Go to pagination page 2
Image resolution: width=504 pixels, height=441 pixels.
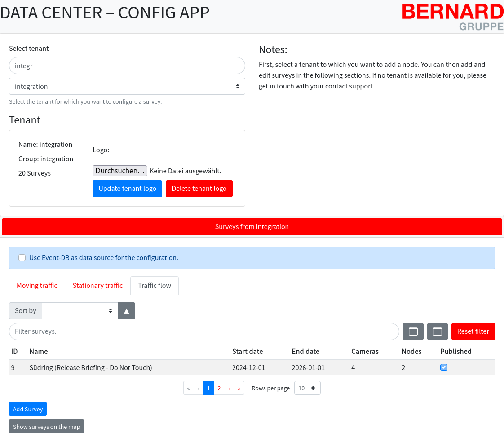219,388
